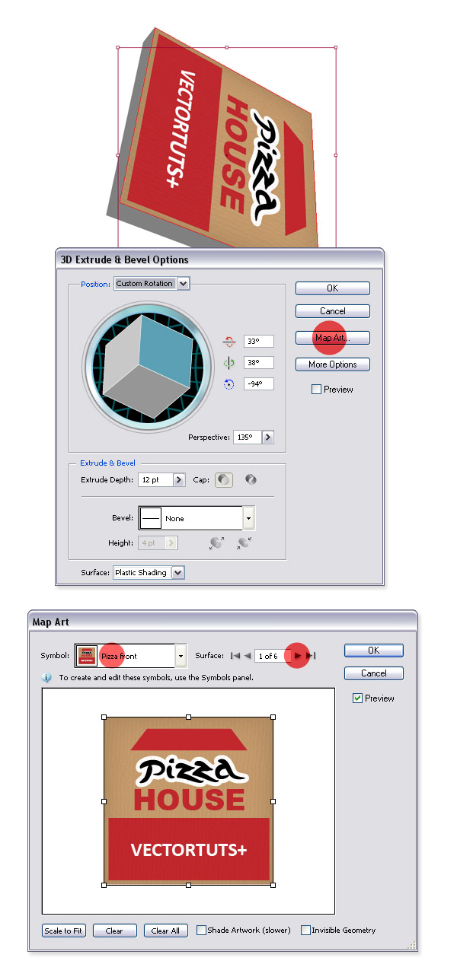Click the Perspective 135° input field
The height and width of the screenshot is (980, 457).
click(247, 437)
